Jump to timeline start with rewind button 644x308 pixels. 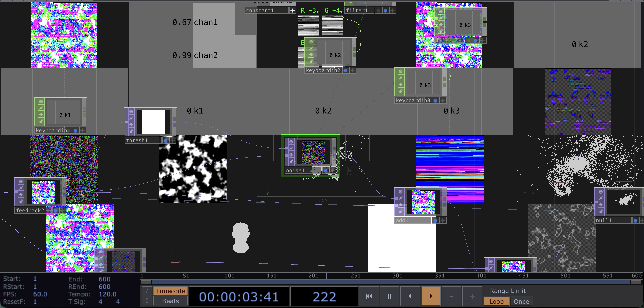(369, 296)
